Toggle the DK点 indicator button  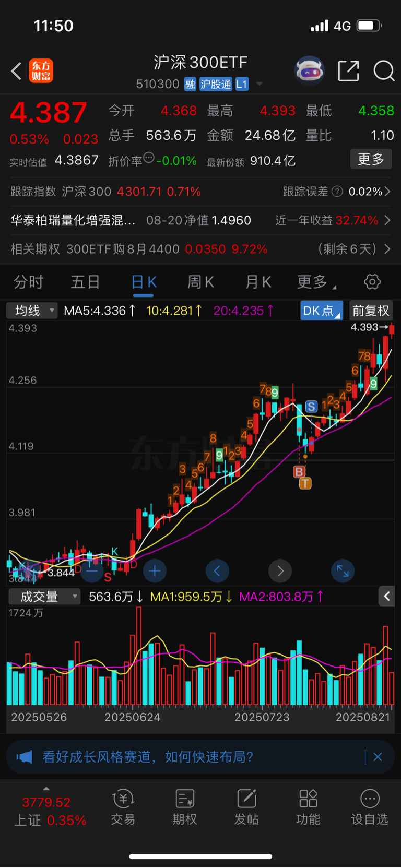point(322,311)
